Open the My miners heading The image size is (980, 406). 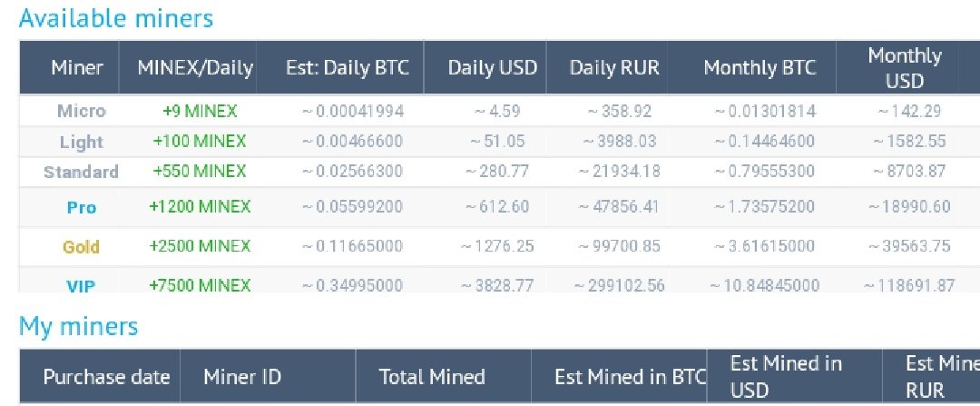79,326
